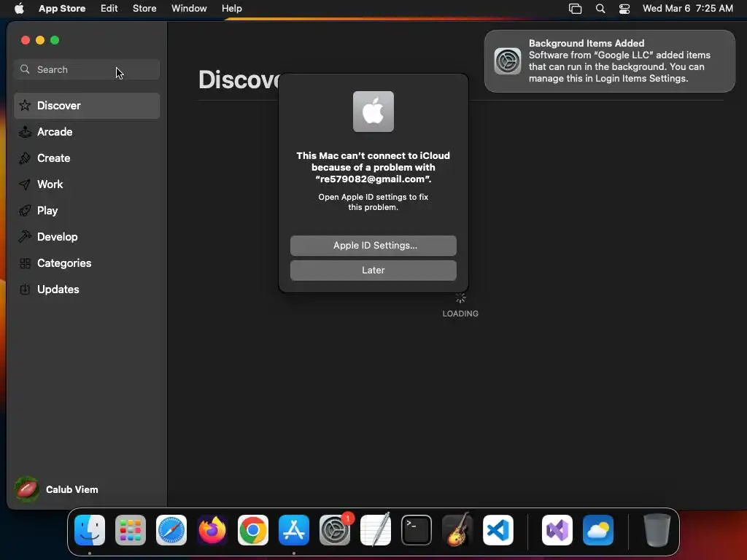Image resolution: width=747 pixels, height=560 pixels.
Task: Launch Terminal from the Dock
Action: point(417,530)
